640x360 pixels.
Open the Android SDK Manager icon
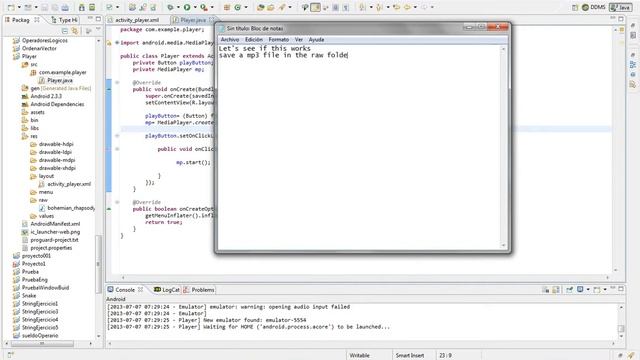point(82,7)
